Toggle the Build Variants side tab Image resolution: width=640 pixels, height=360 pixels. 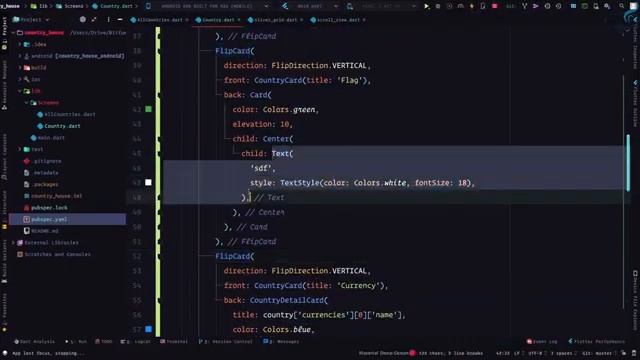(4, 261)
